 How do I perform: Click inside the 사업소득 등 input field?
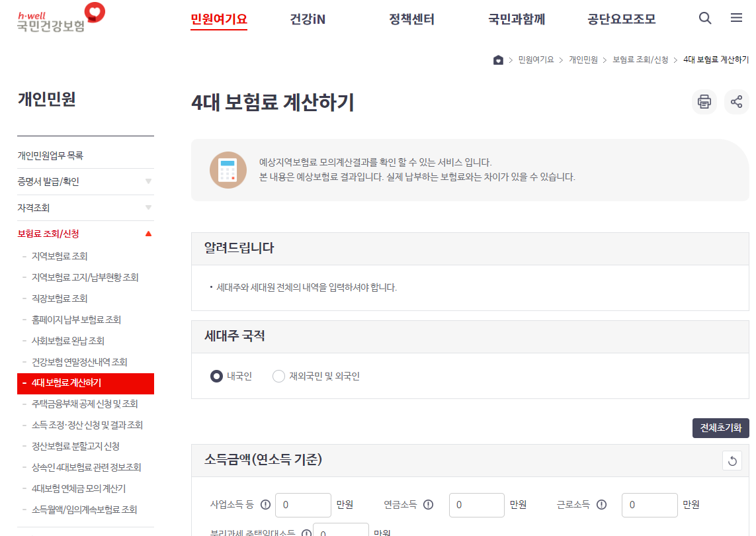[303, 504]
